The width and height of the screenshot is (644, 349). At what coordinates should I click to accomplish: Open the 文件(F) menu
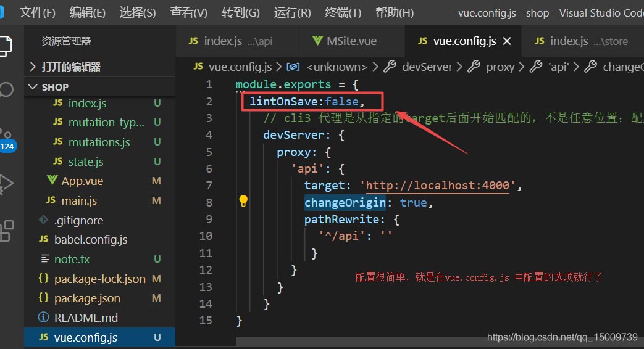click(x=38, y=13)
